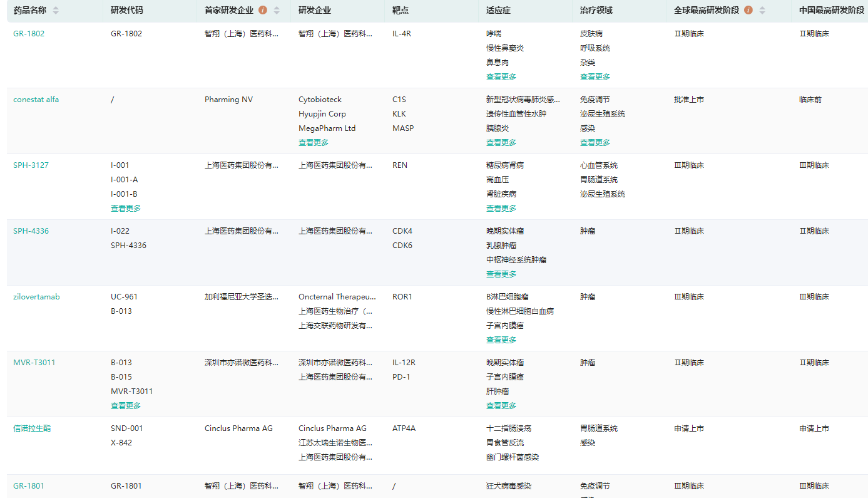Expand 研发代码 查看更多 in SPH-3127 row
868x498 pixels.
point(126,209)
